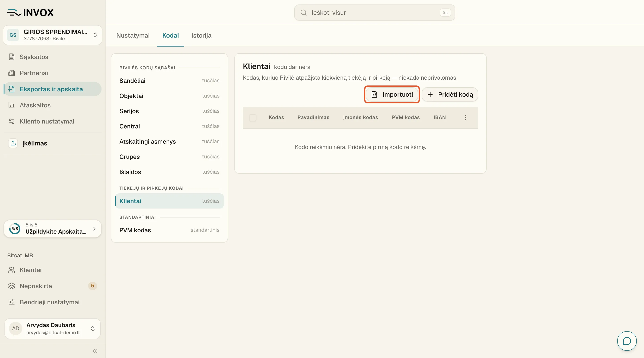Click the Bendrieji nustatymai sliders icon
The image size is (644, 358).
pos(11,302)
